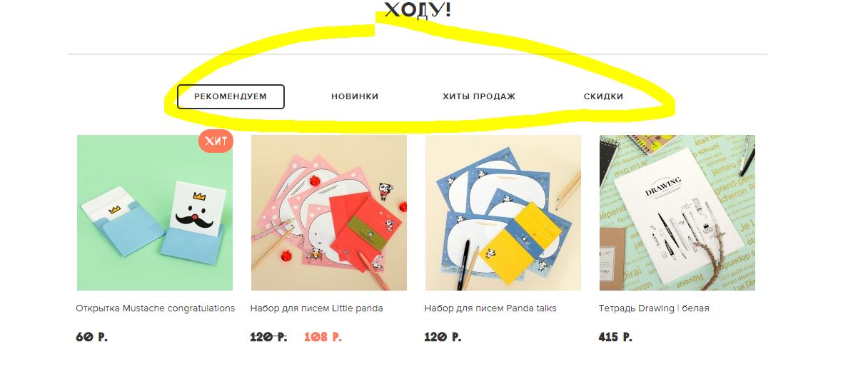The image size is (868, 387).
Task: Select the orange 108 р. sale price
Action: [x=323, y=337]
